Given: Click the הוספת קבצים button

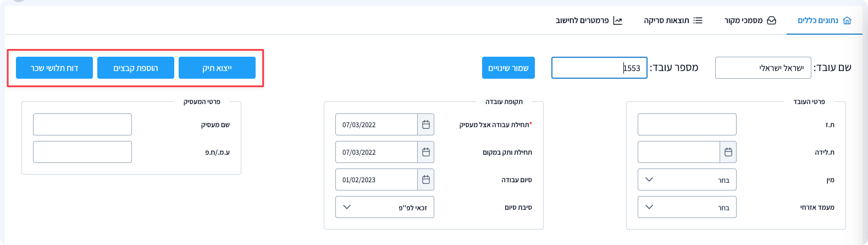Looking at the screenshot, I should click(136, 68).
